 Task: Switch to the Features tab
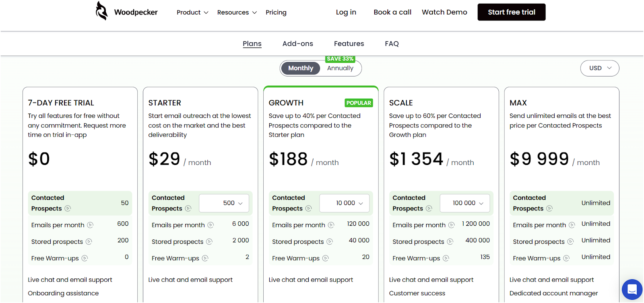point(349,43)
